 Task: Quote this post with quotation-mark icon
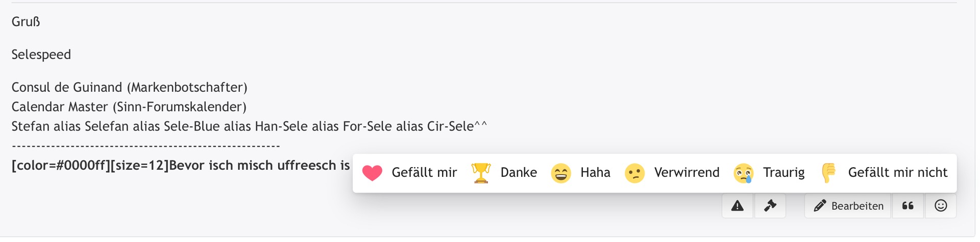pyautogui.click(x=908, y=206)
